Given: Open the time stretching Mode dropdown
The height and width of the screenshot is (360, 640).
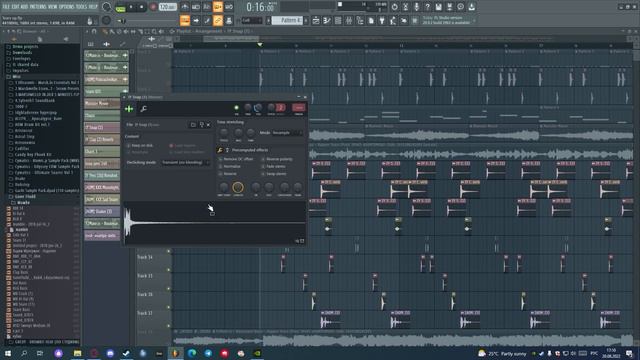Looking at the screenshot, I should click(287, 133).
